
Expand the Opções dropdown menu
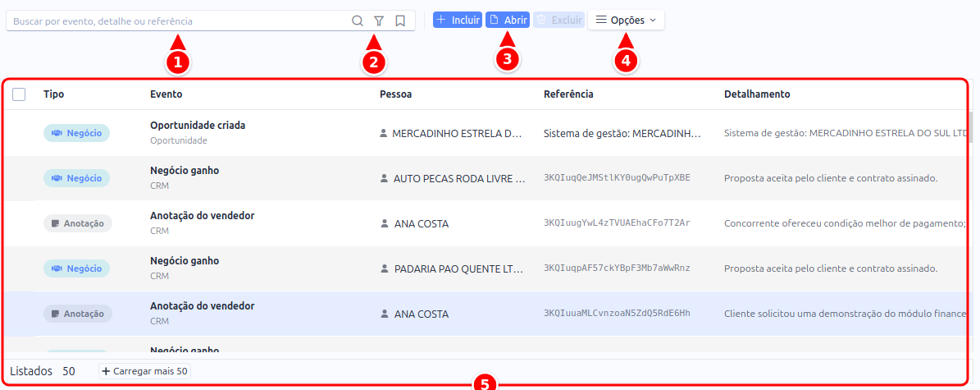click(626, 20)
